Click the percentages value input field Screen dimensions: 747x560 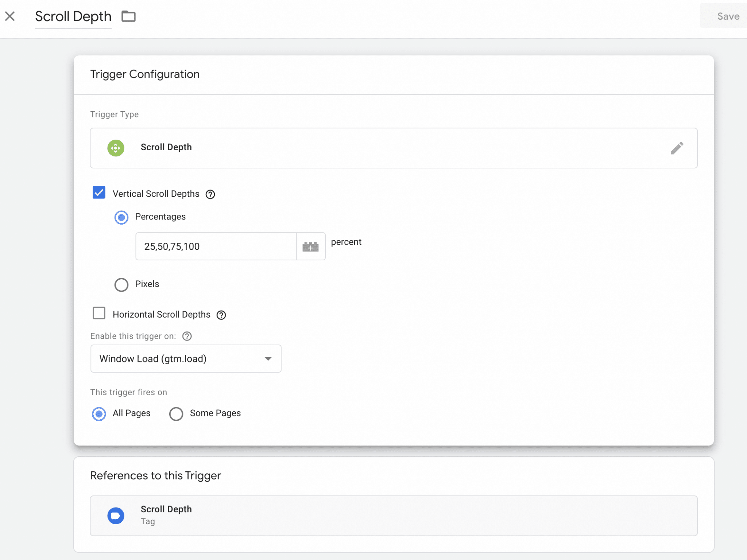(x=215, y=246)
